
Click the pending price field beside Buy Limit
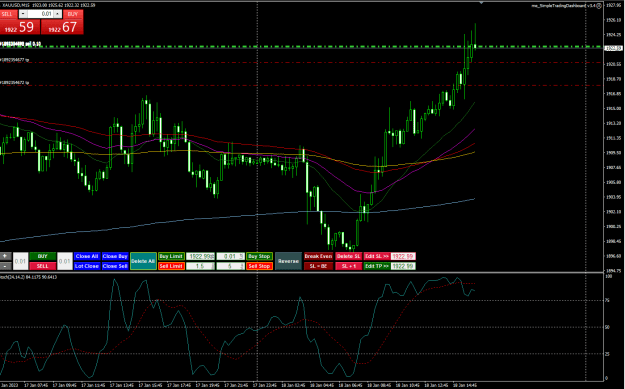pos(200,256)
